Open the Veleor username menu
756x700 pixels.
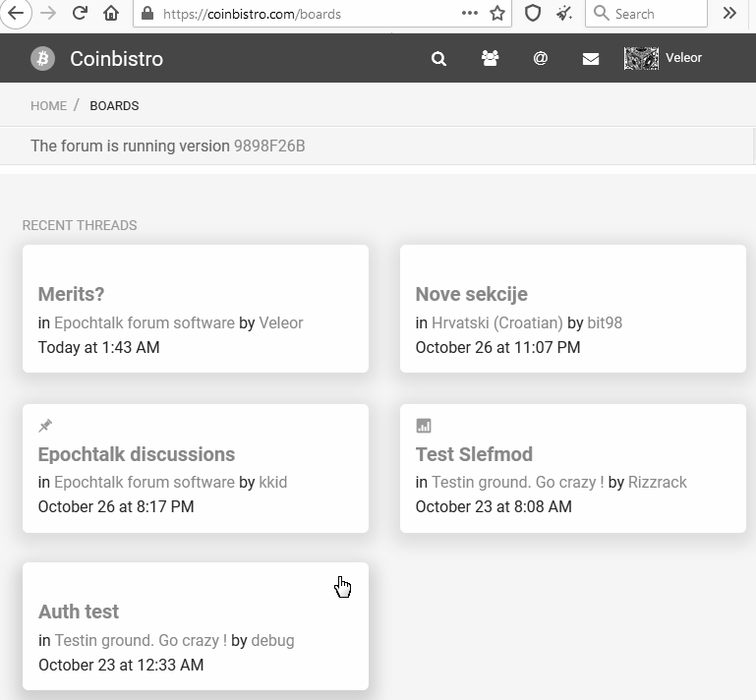tap(683, 58)
